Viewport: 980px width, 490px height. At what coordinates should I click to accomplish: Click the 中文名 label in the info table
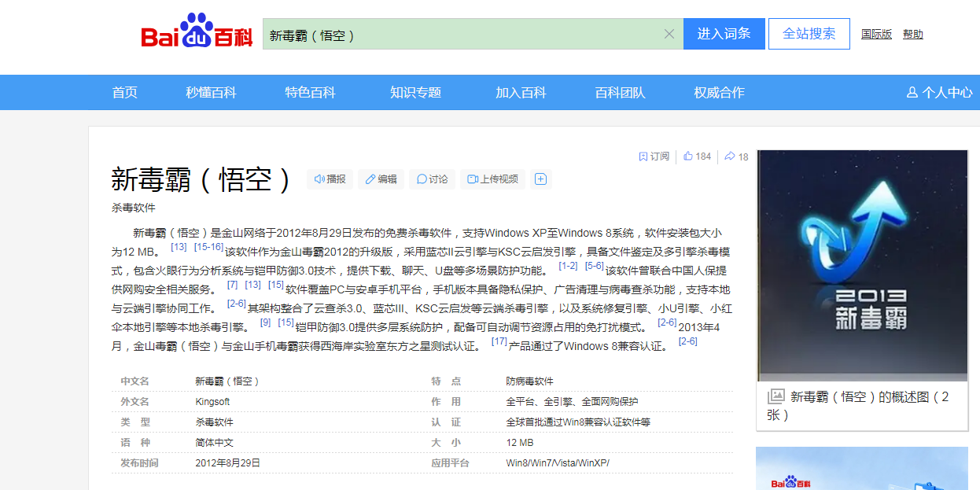coord(134,381)
